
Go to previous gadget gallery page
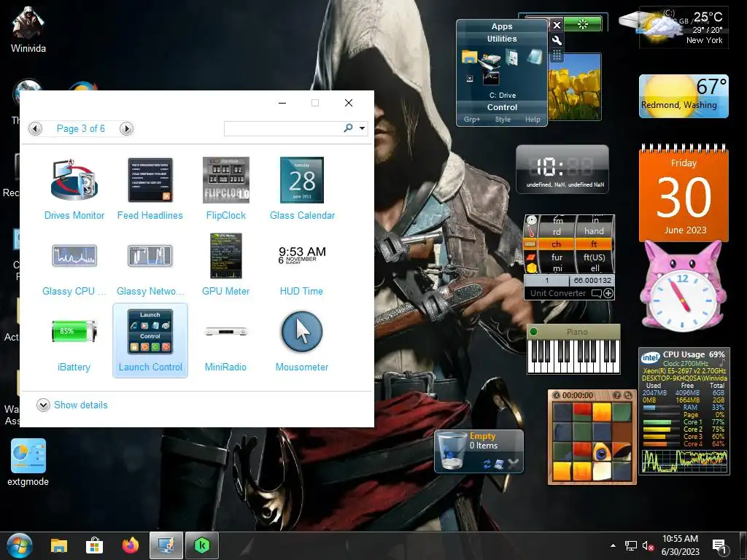coord(35,128)
